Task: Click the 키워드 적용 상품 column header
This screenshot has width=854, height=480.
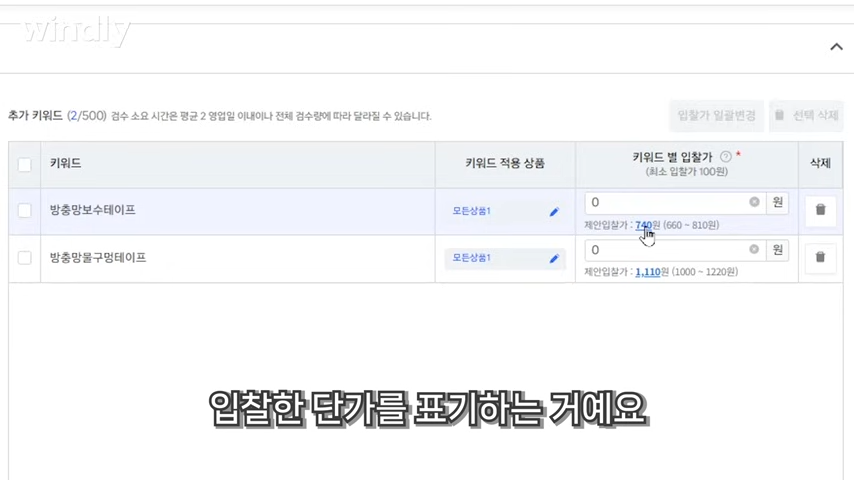Action: pyautogui.click(x=505, y=163)
